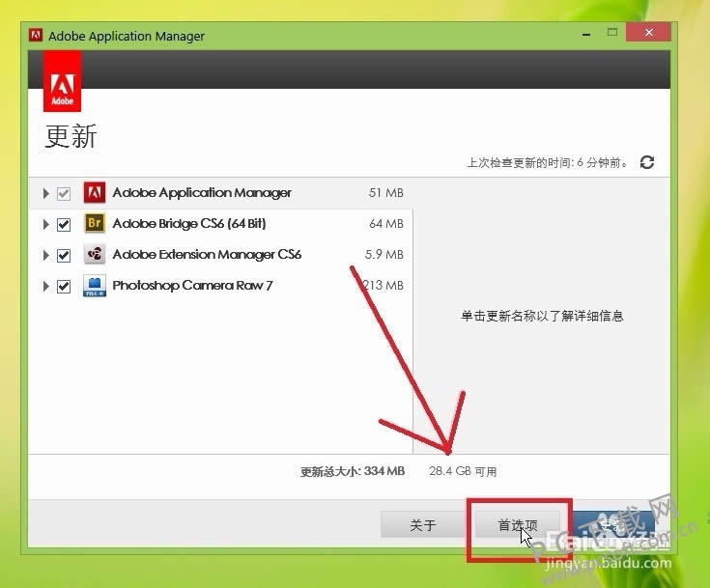Select Adobe Bridge CS6 (64 Bit) name

(189, 224)
